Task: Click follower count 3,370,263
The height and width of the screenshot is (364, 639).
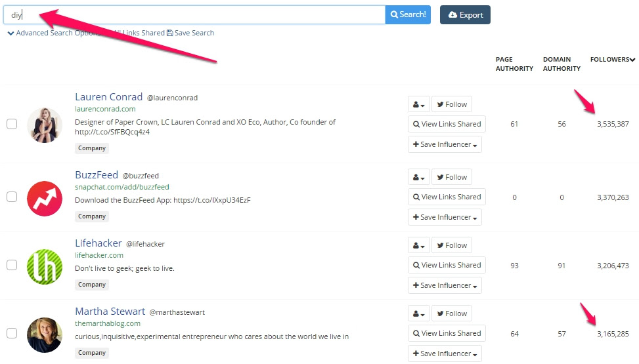Action: pyautogui.click(x=613, y=197)
